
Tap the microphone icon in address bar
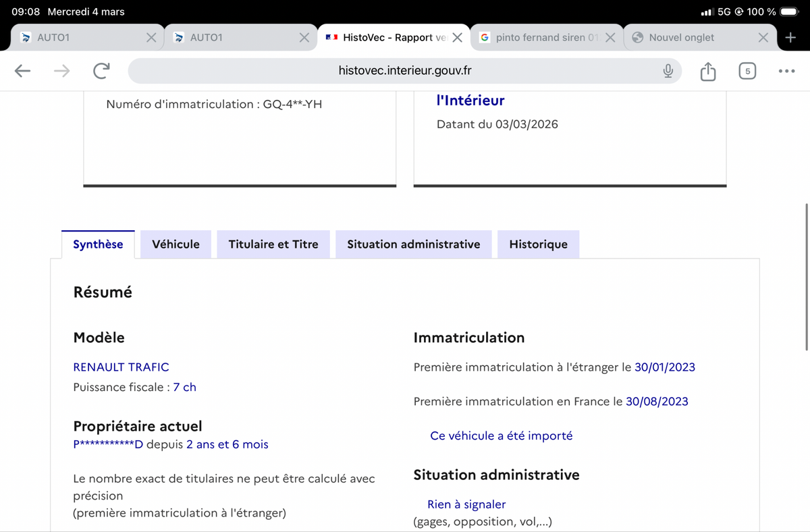click(668, 71)
